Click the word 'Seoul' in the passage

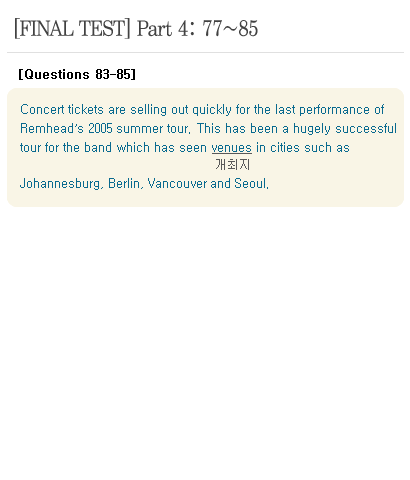pos(250,183)
